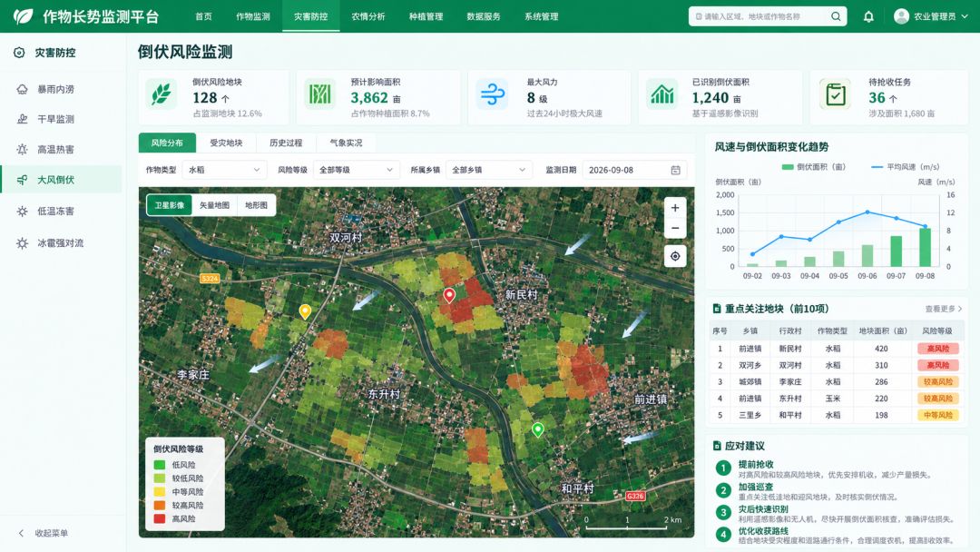Recenter map with locate button

(675, 256)
